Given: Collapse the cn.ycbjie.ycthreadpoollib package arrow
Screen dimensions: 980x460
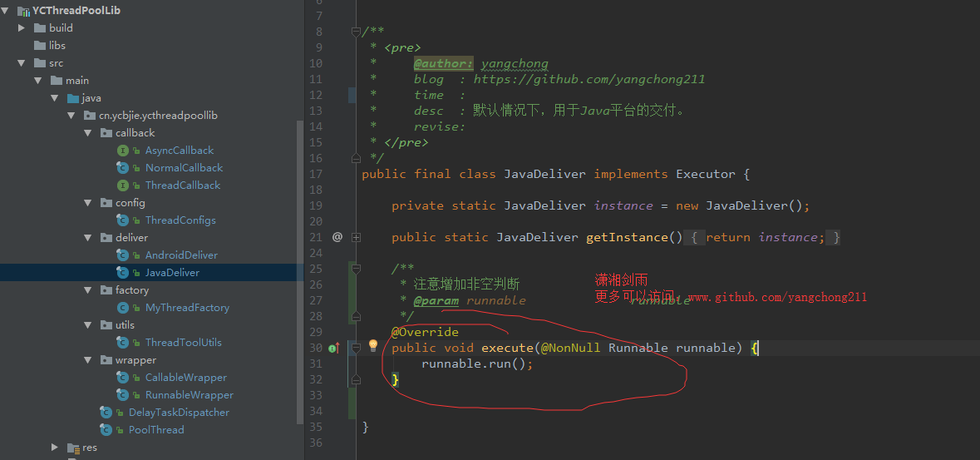Looking at the screenshot, I should pos(71,116).
